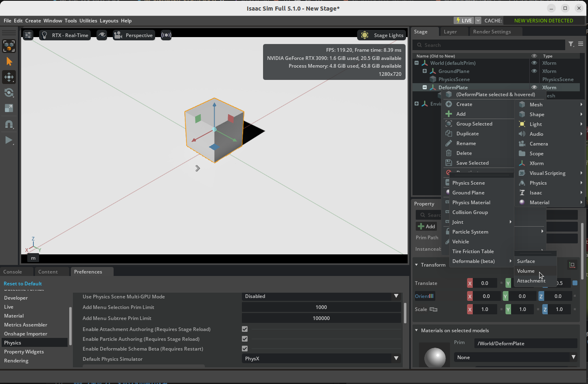Click the sphere material preview swatch
Viewport: 588px width, 384px height.
tap(434, 358)
